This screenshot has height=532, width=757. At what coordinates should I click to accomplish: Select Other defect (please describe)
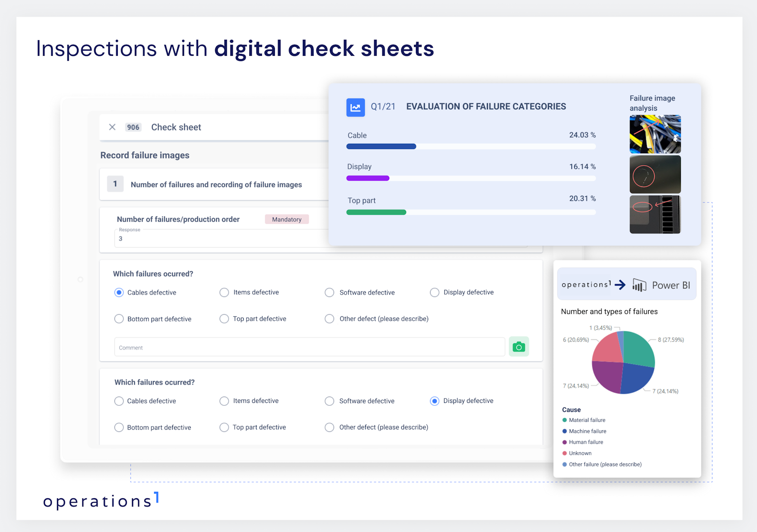tap(329, 319)
